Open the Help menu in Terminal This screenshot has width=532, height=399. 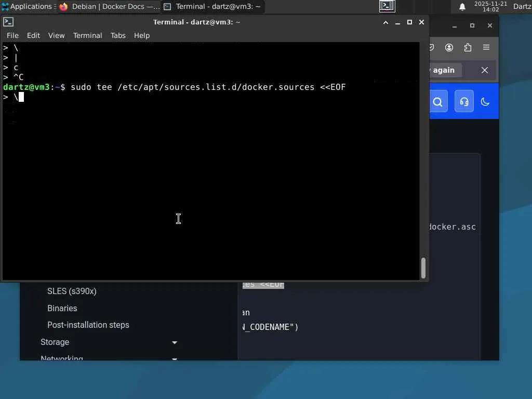141,35
